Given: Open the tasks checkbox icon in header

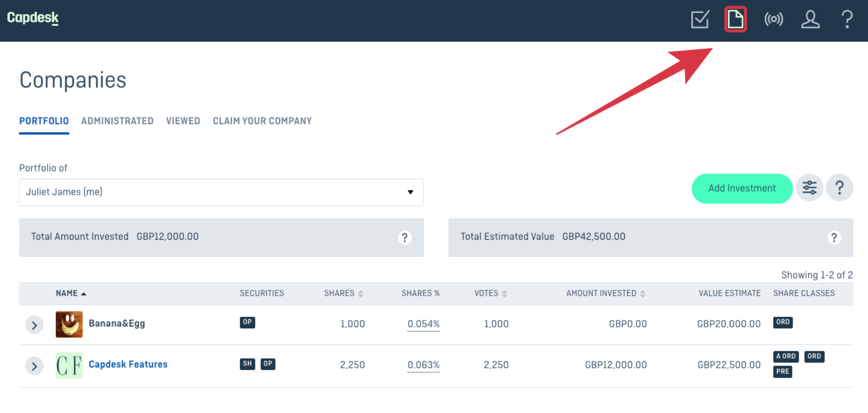Looking at the screenshot, I should point(700,19).
